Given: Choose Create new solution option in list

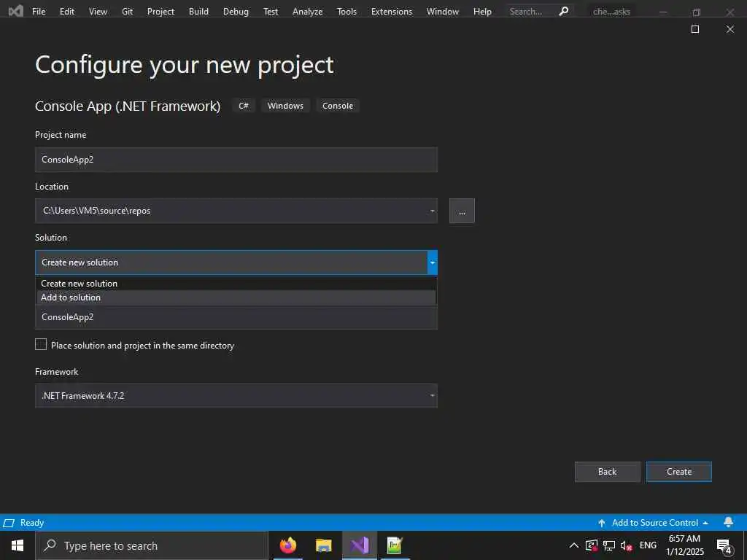Looking at the screenshot, I should 236,284.
